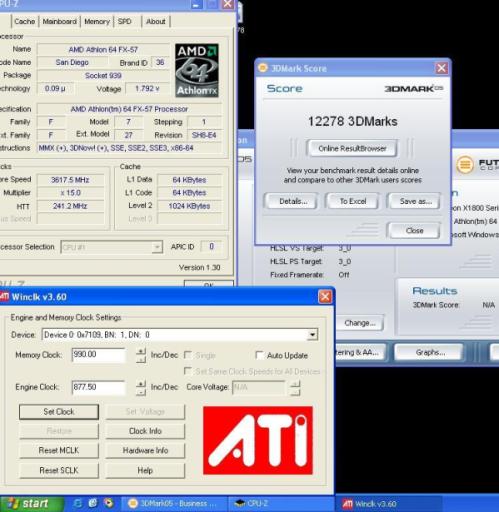Screen dimensions: 499x512
Task: Switch to 3DMark05 Business taskbar item
Action: [174, 503]
